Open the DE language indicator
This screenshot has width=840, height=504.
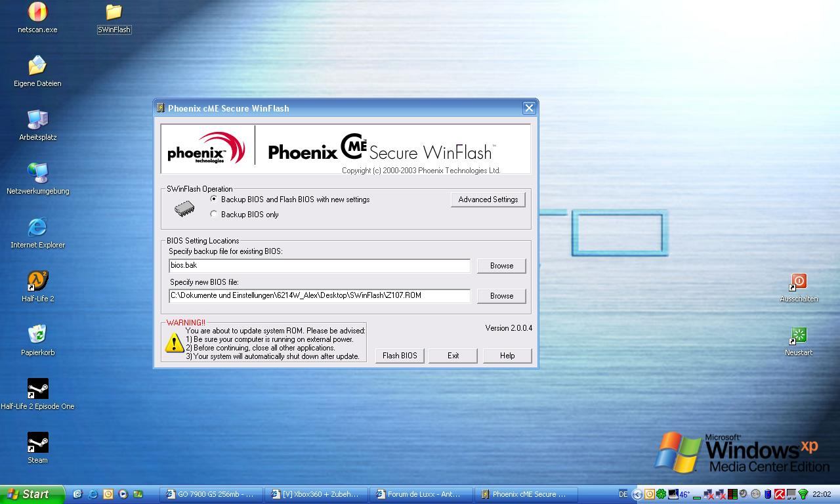pos(623,494)
